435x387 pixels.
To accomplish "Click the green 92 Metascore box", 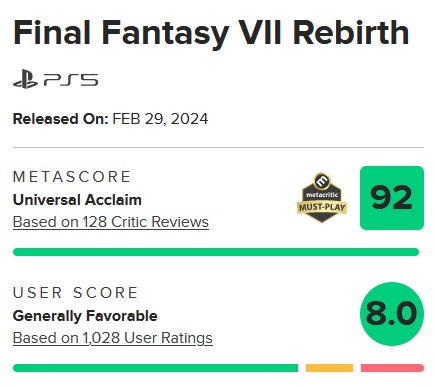I will (392, 198).
